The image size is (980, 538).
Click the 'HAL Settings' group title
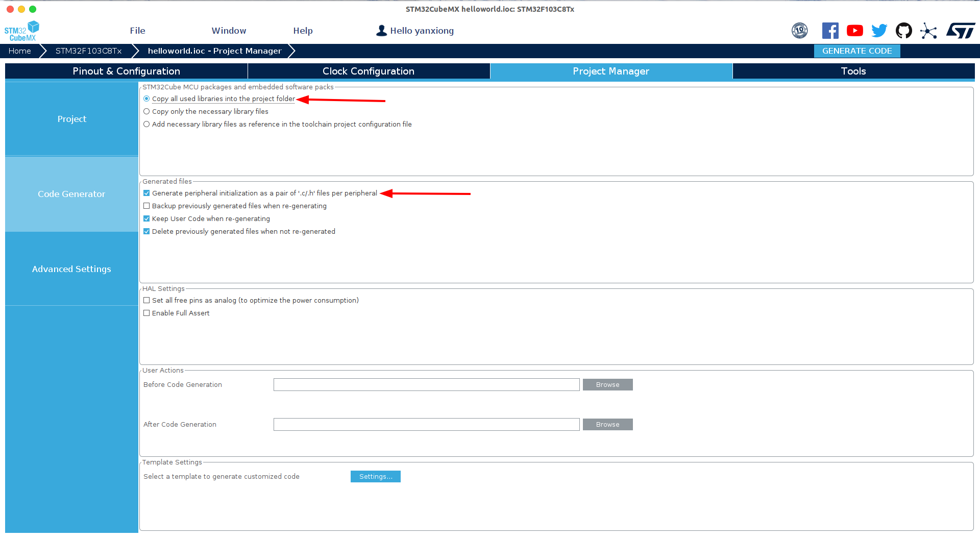163,288
